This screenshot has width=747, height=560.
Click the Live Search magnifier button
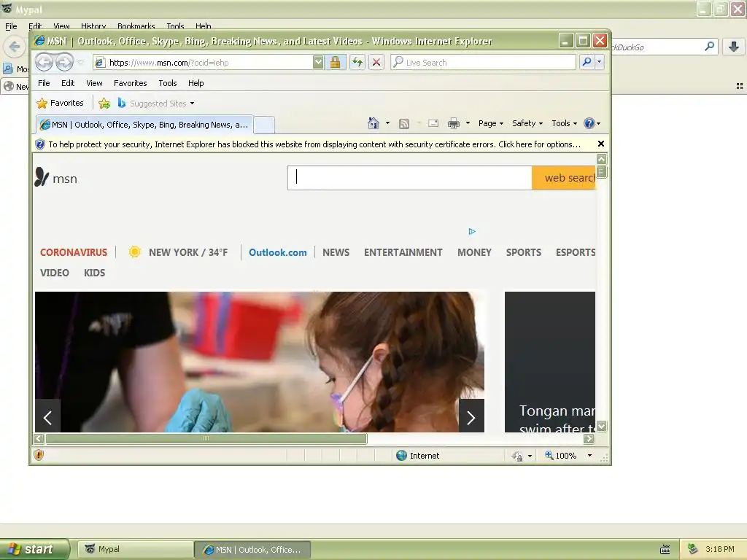[587, 62]
